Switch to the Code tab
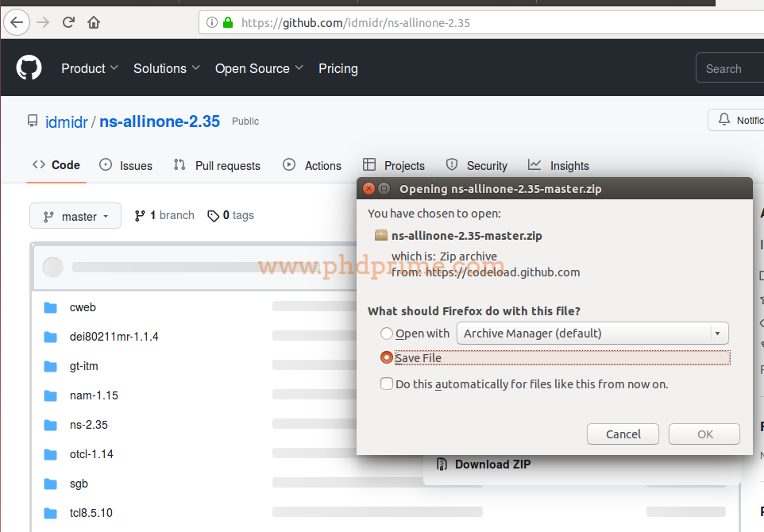The image size is (764, 532). click(56, 165)
